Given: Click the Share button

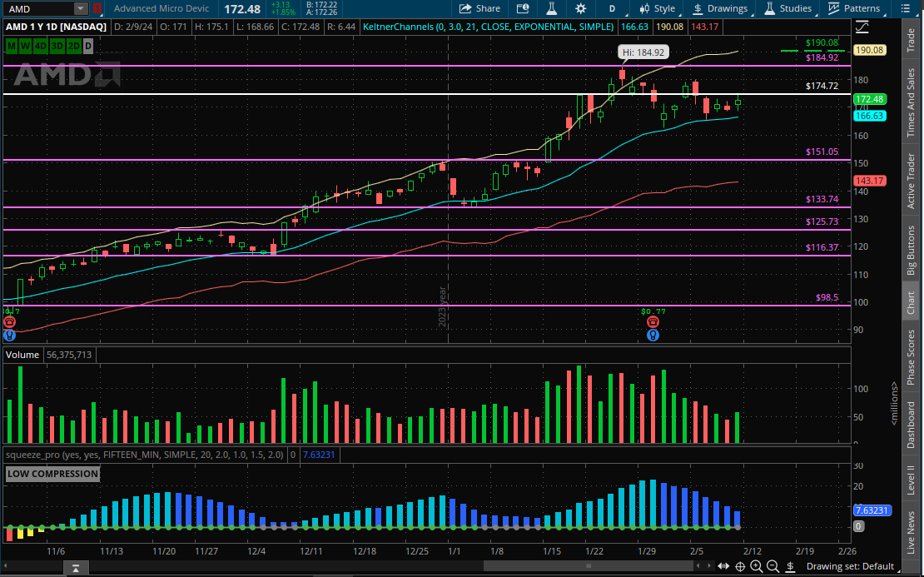Looking at the screenshot, I should (x=480, y=8).
